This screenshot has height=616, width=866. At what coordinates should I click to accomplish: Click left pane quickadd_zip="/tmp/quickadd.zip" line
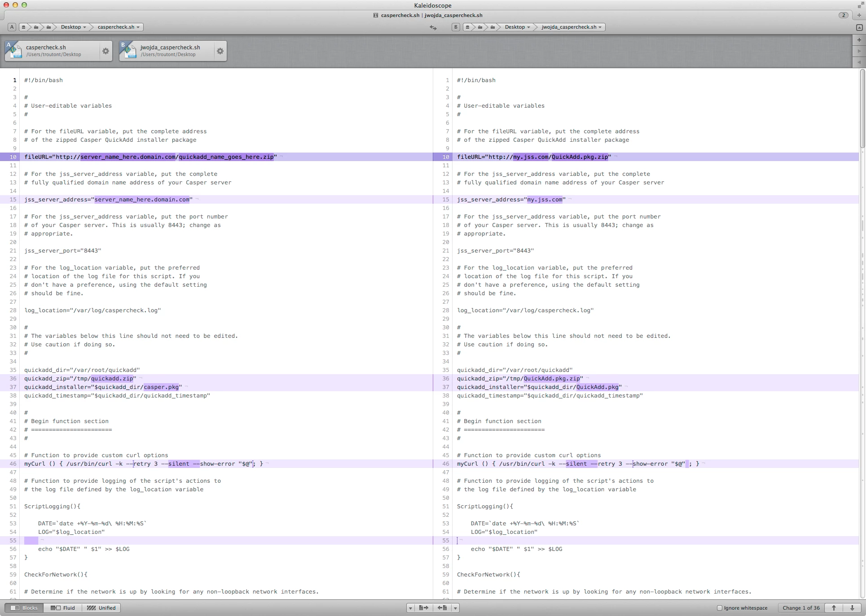coord(80,379)
